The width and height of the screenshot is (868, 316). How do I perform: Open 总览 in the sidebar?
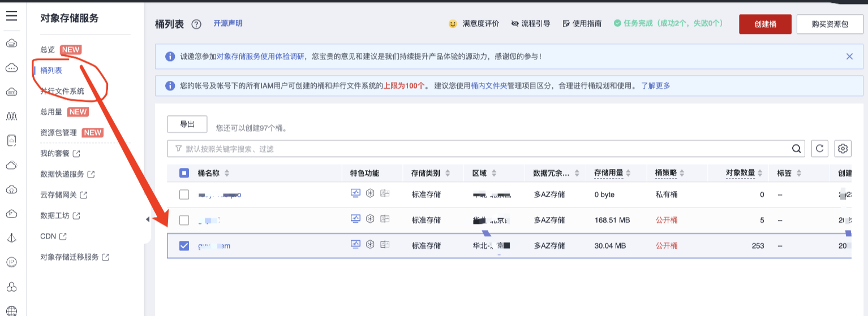click(48, 50)
